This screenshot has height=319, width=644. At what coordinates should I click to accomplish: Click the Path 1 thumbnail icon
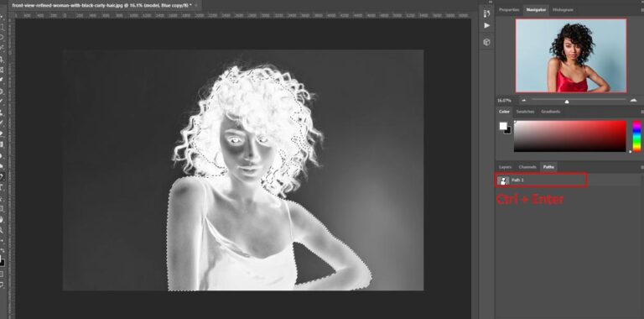coord(503,180)
